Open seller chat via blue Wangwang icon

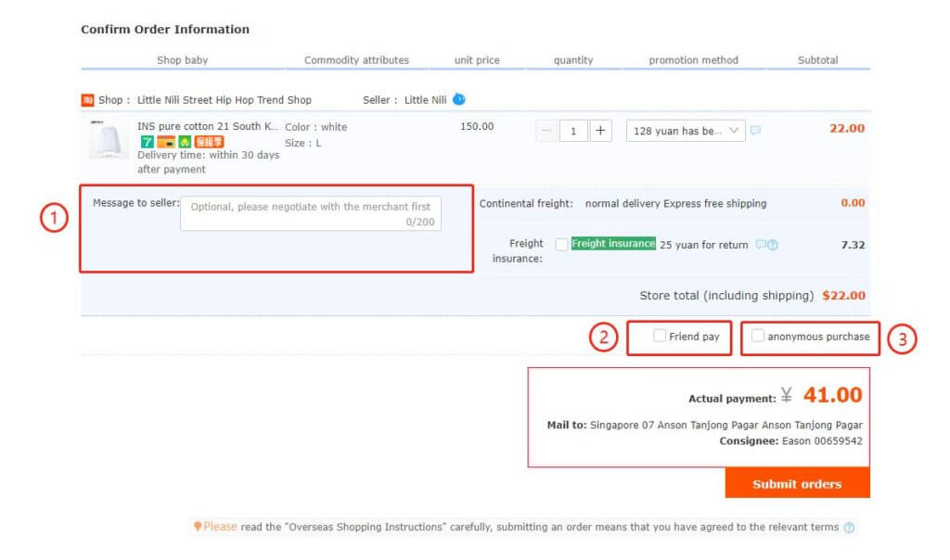(x=459, y=99)
